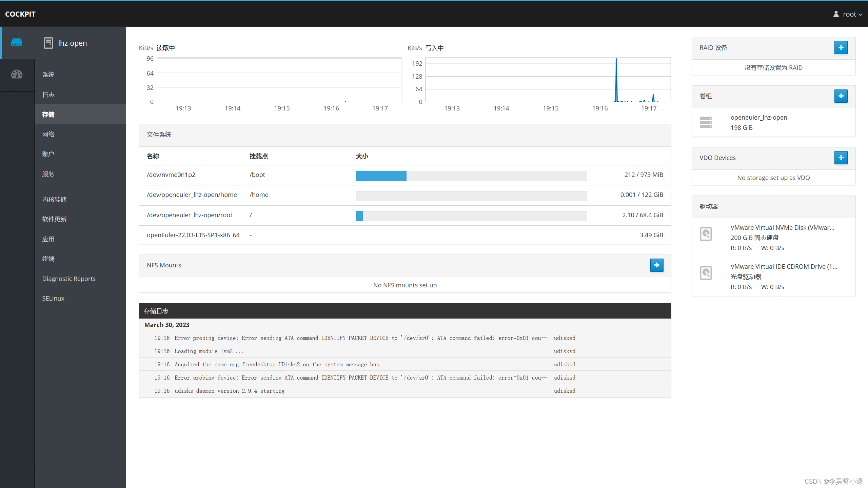Screen dimensions: 868x488
Task: Click the '0.001 / 122 GiB' size value
Action: [642, 195]
